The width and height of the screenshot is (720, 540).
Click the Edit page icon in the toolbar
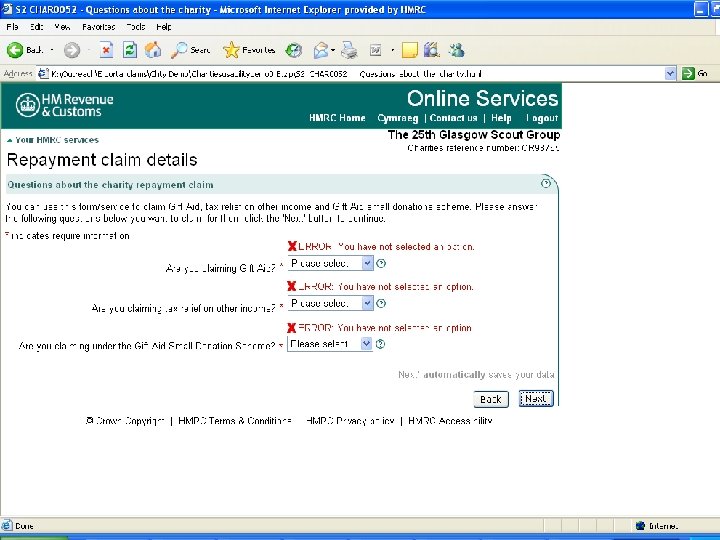click(376, 50)
